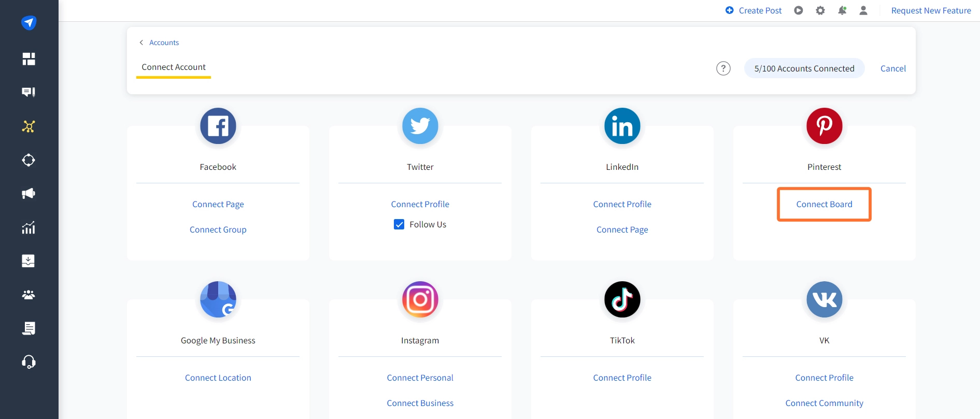The height and width of the screenshot is (419, 980).
Task: Connect a Pinterest board
Action: (x=824, y=204)
